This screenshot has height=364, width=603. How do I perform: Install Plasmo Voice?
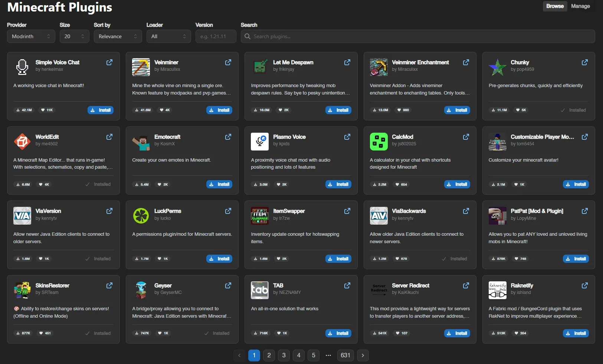tap(338, 184)
